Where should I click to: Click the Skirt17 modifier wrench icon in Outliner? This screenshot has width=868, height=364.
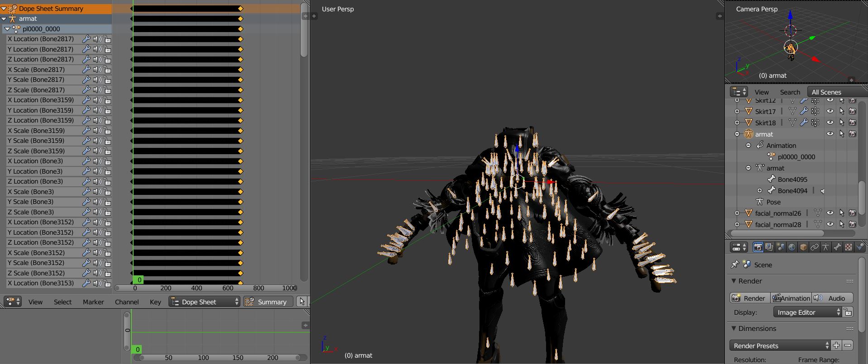pos(804,111)
